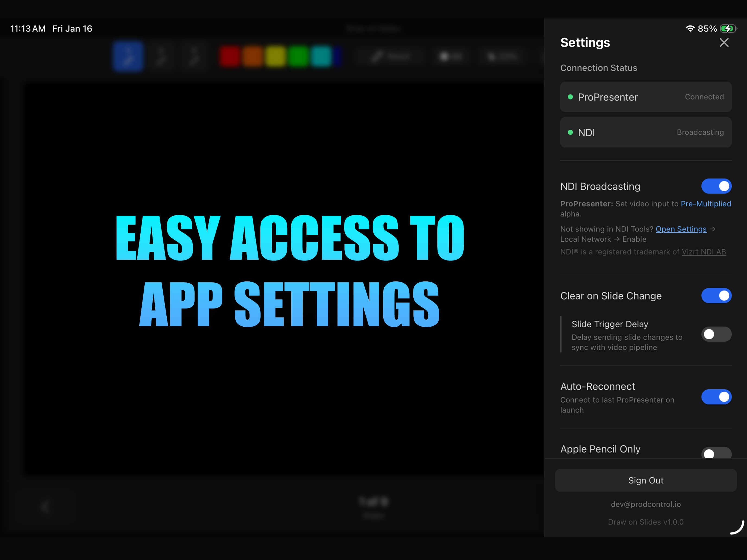Tap the 85% battery percentage
The width and height of the screenshot is (747, 560).
point(707,29)
